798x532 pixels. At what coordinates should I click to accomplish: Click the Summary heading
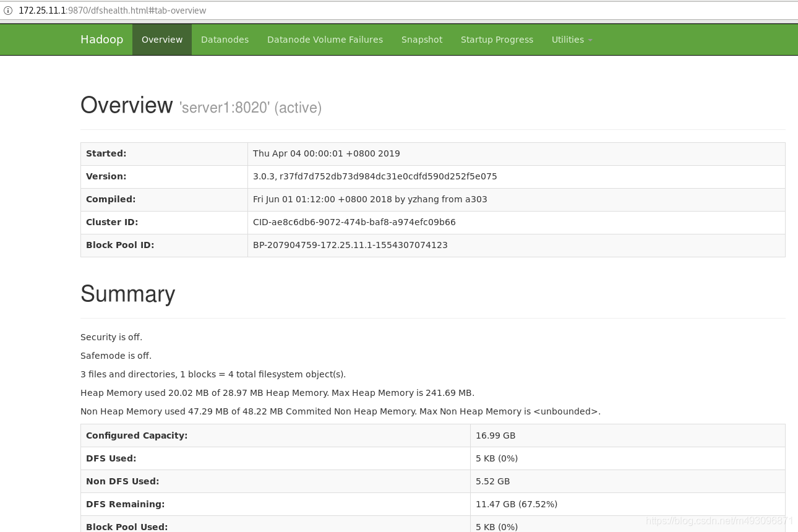[x=127, y=294]
